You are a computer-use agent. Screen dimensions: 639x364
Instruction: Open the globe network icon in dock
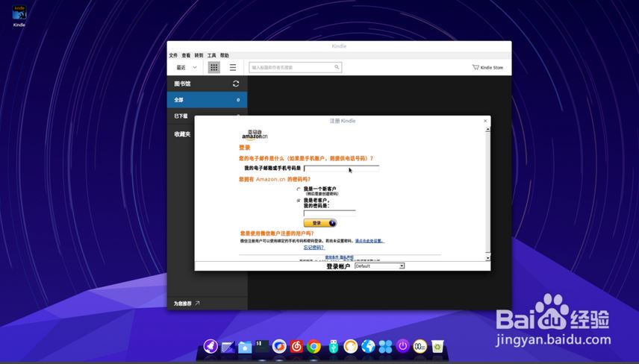tap(368, 347)
